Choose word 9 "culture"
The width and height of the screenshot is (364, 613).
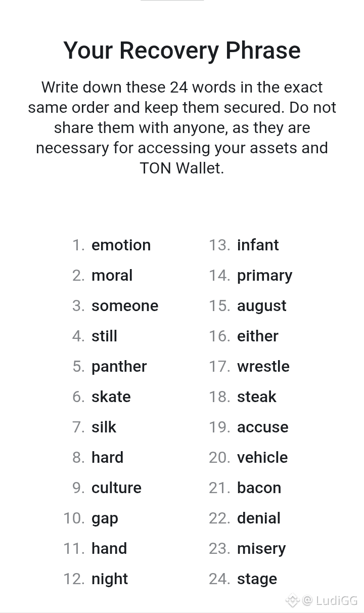coord(116,488)
